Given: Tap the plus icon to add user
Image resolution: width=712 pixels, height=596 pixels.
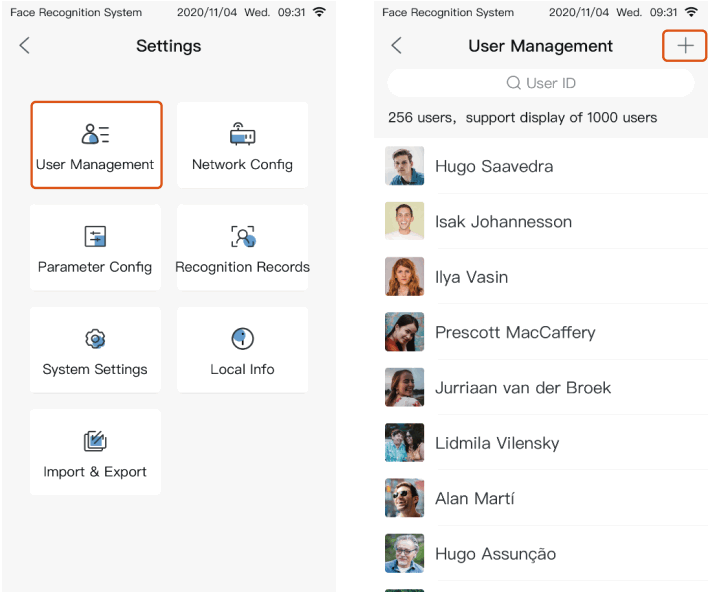Looking at the screenshot, I should click(x=685, y=46).
